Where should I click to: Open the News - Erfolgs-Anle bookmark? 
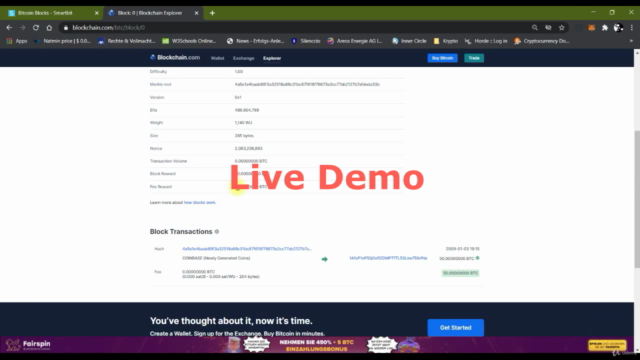256,41
